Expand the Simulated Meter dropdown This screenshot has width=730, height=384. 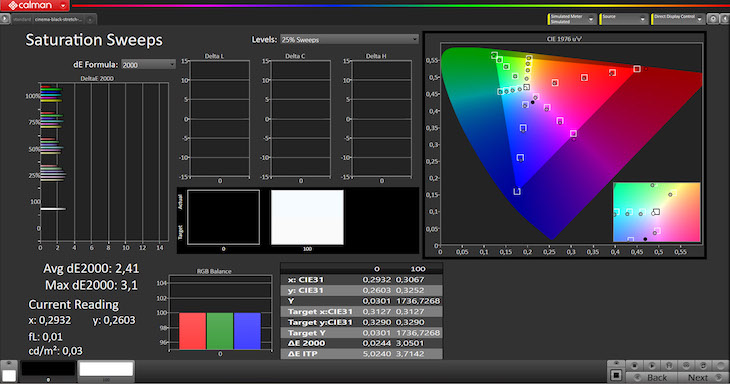pos(572,19)
